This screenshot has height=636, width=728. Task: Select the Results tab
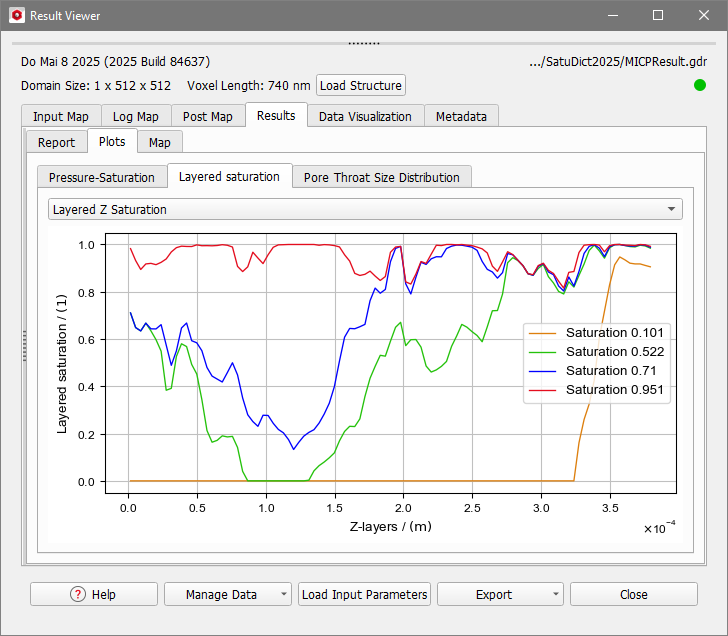[276, 115]
